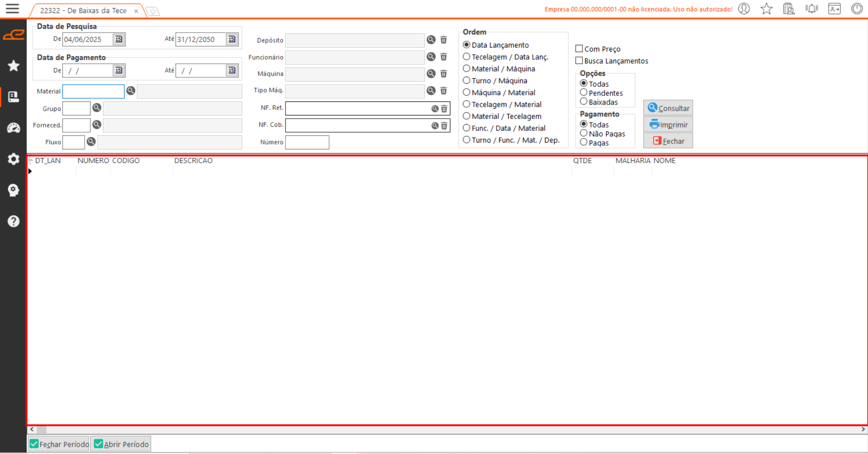
Task: Open the hamburger main menu
Action: tap(12, 9)
